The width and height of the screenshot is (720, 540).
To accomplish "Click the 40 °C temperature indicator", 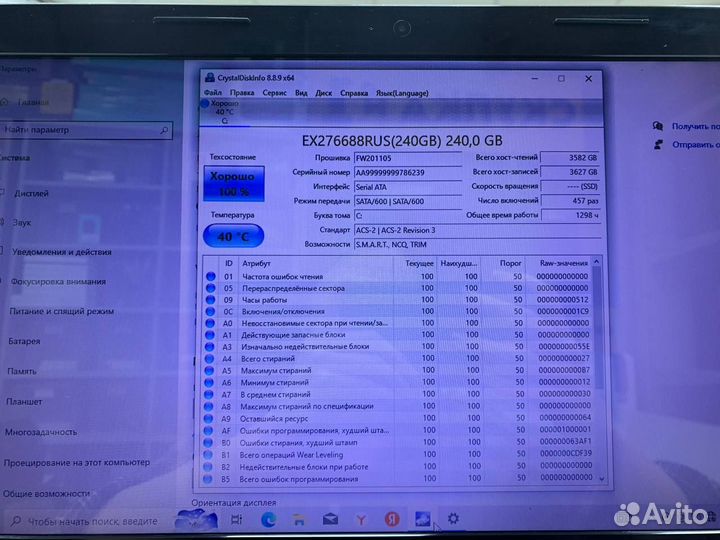I will [233, 236].
